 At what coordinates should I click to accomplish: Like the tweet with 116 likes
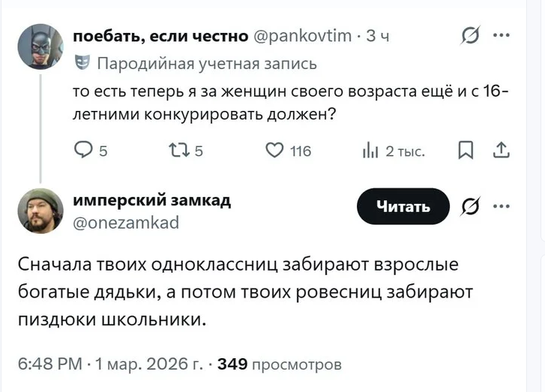[x=275, y=151]
